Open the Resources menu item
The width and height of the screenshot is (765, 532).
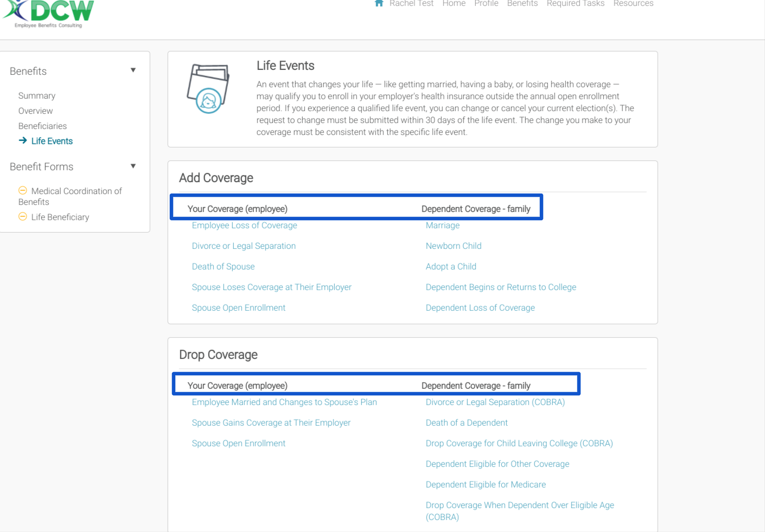(633, 4)
